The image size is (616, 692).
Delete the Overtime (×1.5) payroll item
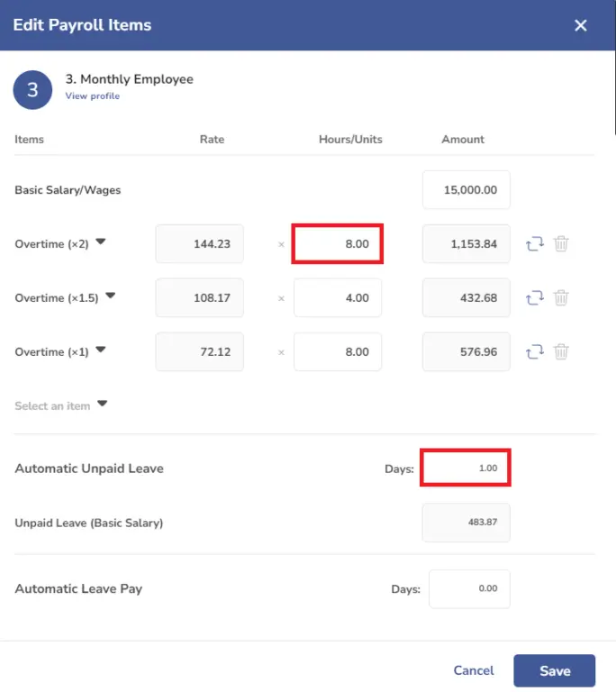click(x=561, y=298)
